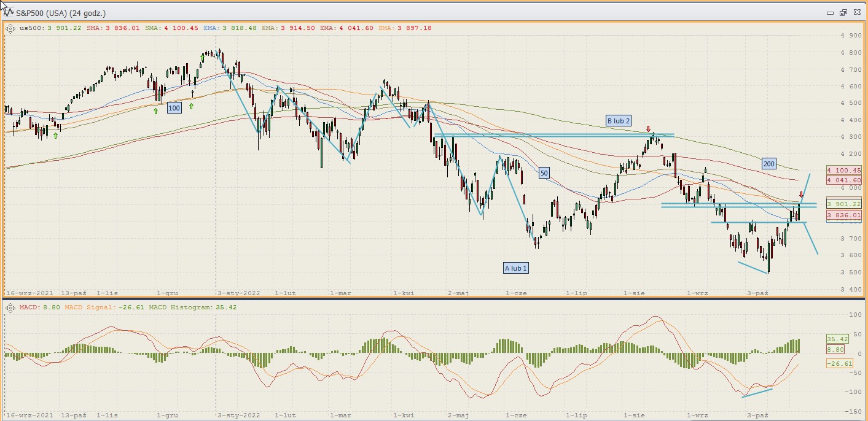
Task: Click the chart icon in the window title bar
Action: coord(9,12)
